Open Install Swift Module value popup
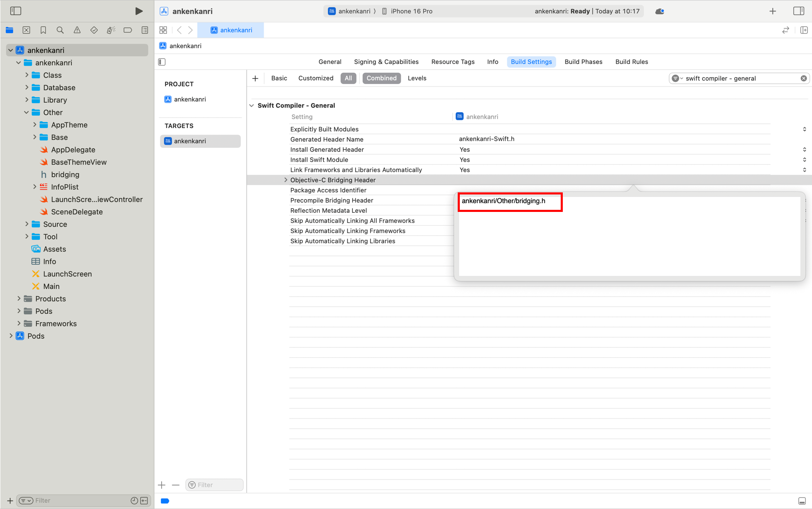 (x=804, y=160)
